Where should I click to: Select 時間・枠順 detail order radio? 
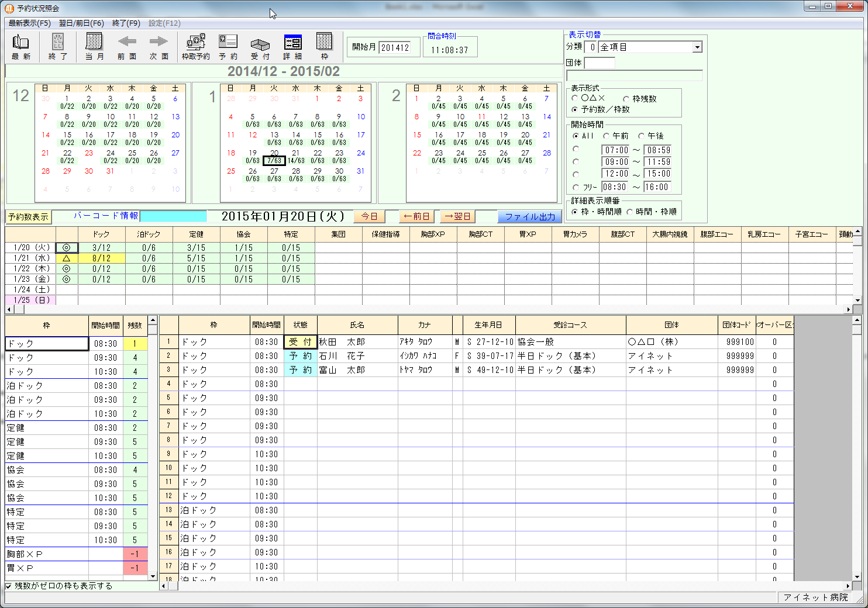629,212
